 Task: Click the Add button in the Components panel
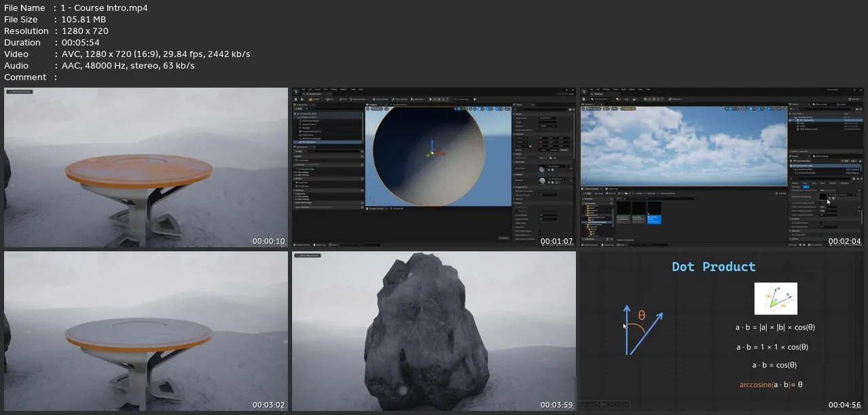point(298,108)
